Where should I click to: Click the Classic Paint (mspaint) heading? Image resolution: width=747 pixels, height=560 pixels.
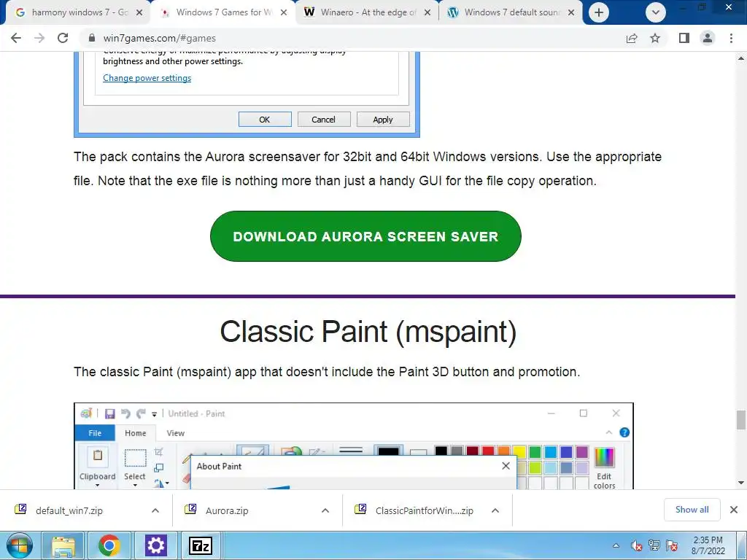coord(368,332)
